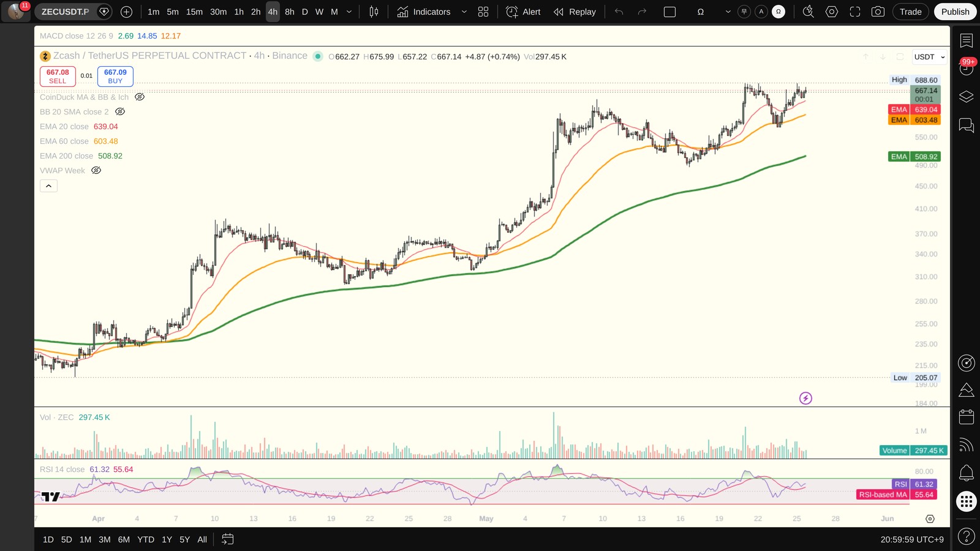Open the products grid dots icon
980x551 pixels.
(x=967, y=502)
